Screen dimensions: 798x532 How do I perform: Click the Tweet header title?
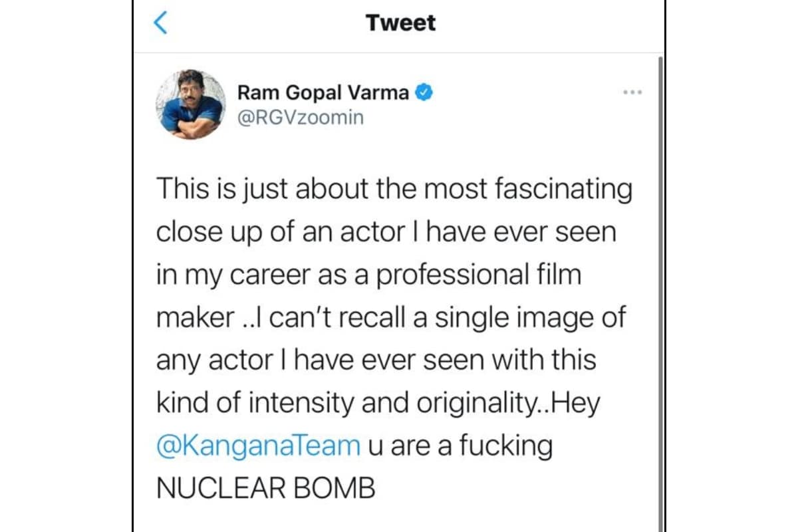click(400, 23)
